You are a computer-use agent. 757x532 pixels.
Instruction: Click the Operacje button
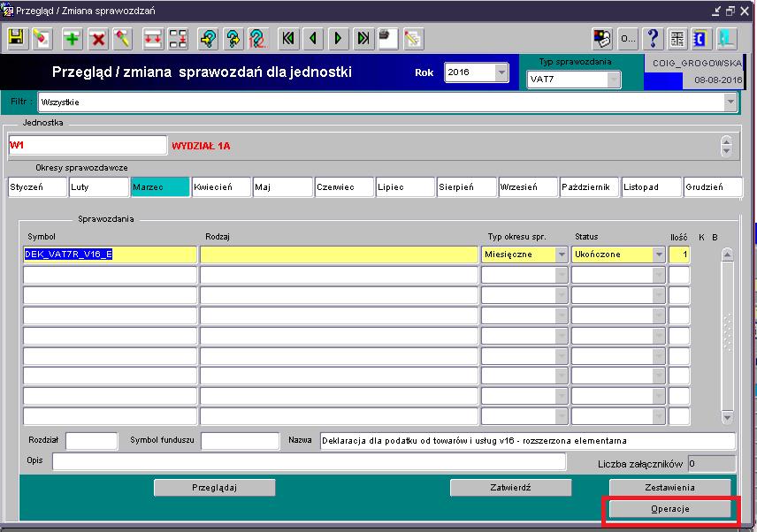tap(670, 509)
